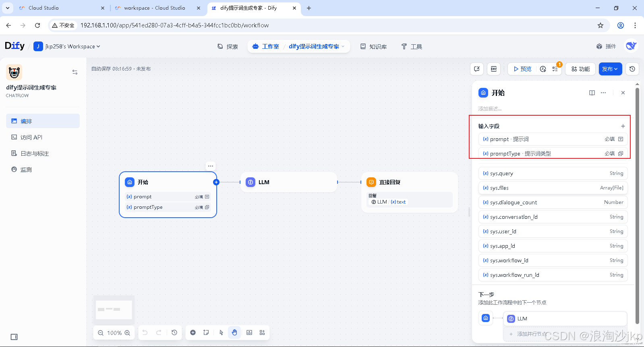Viewport: 644px width, 347px height.
Task: Add a new node with the plus tool
Action: point(193,332)
